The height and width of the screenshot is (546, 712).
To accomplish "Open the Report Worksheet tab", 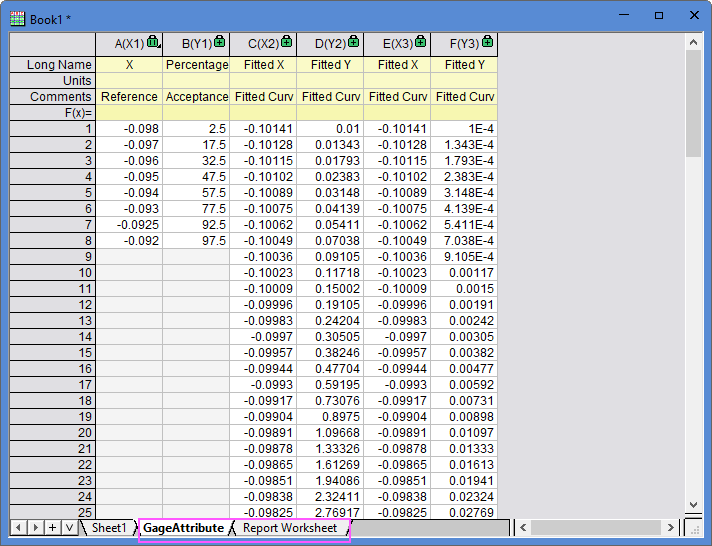I will (x=290, y=528).
